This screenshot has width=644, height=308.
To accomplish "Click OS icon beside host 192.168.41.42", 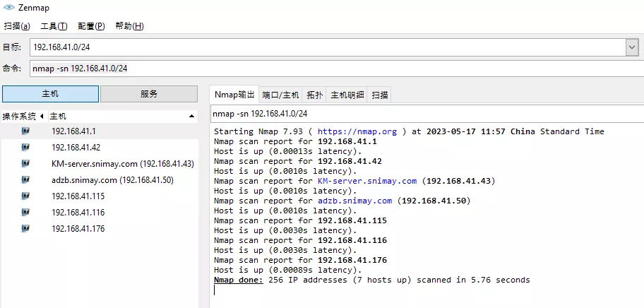I will [25, 147].
